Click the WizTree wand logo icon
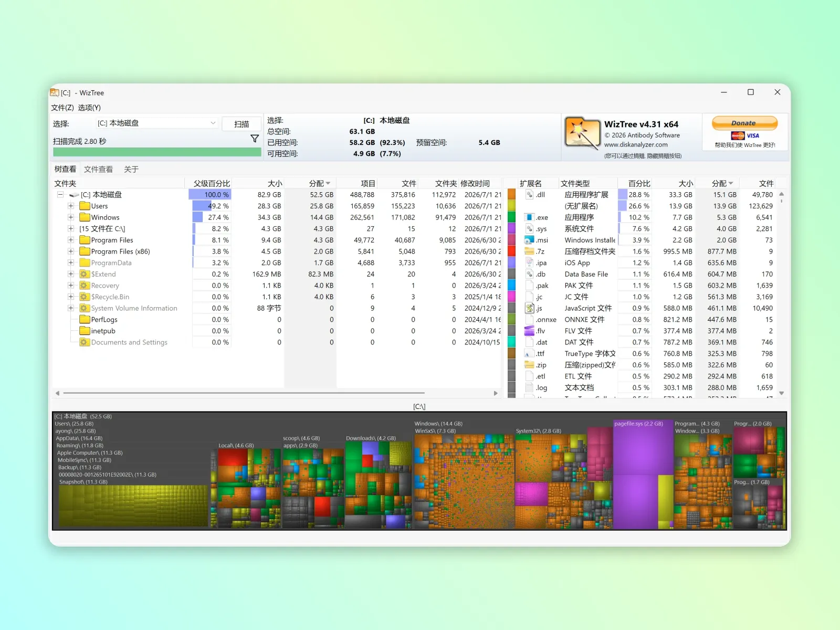 tap(582, 133)
